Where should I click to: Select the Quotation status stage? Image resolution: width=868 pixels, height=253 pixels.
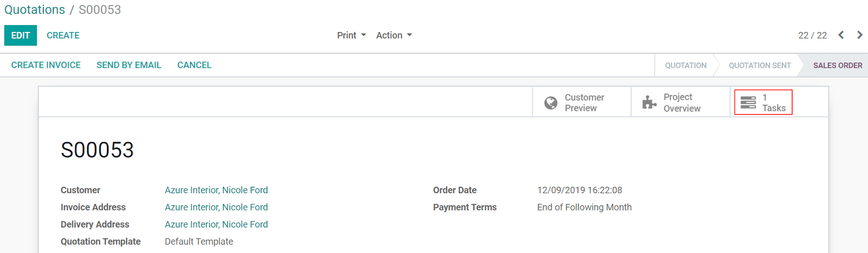(x=686, y=65)
